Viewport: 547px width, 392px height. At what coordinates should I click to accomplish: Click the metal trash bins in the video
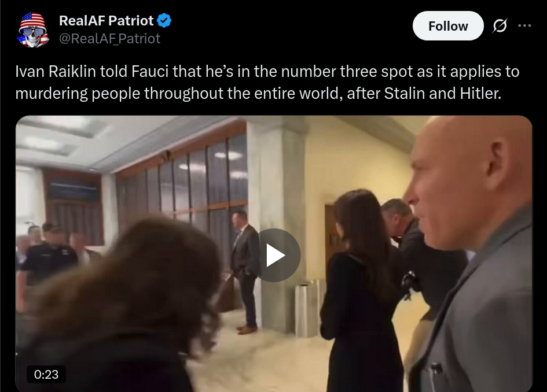[x=307, y=308]
